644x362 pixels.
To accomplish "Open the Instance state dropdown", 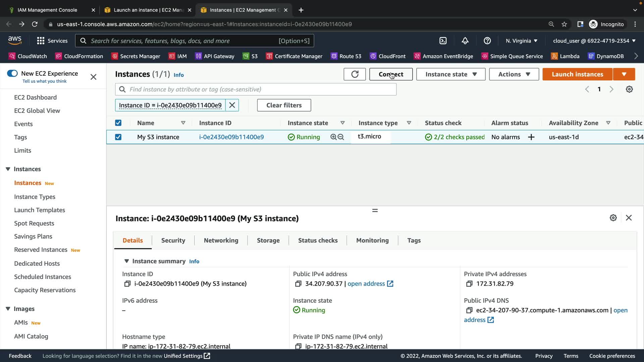I will [x=450, y=74].
